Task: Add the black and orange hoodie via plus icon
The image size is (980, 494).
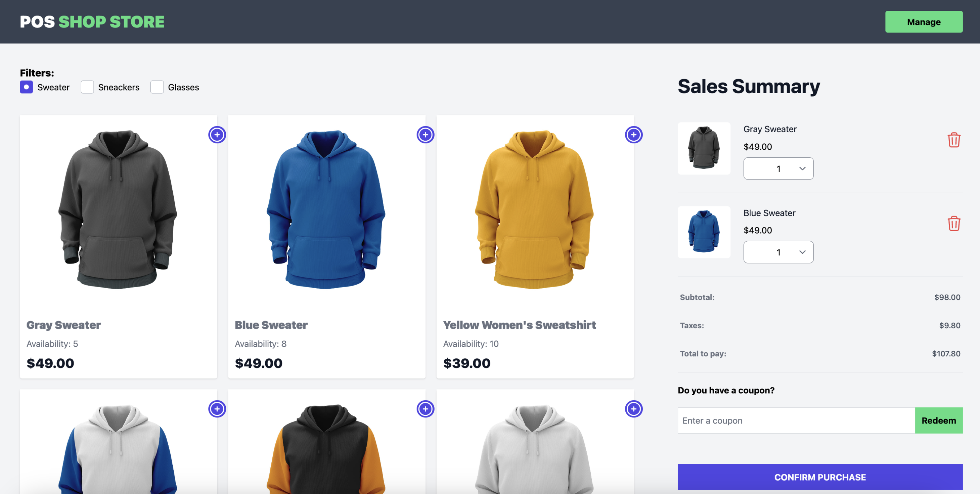Action: pos(425,409)
